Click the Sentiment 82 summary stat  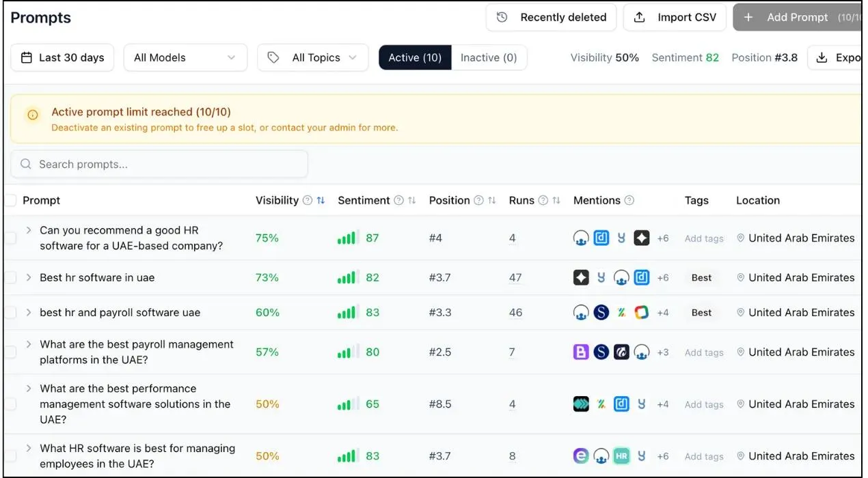click(685, 58)
